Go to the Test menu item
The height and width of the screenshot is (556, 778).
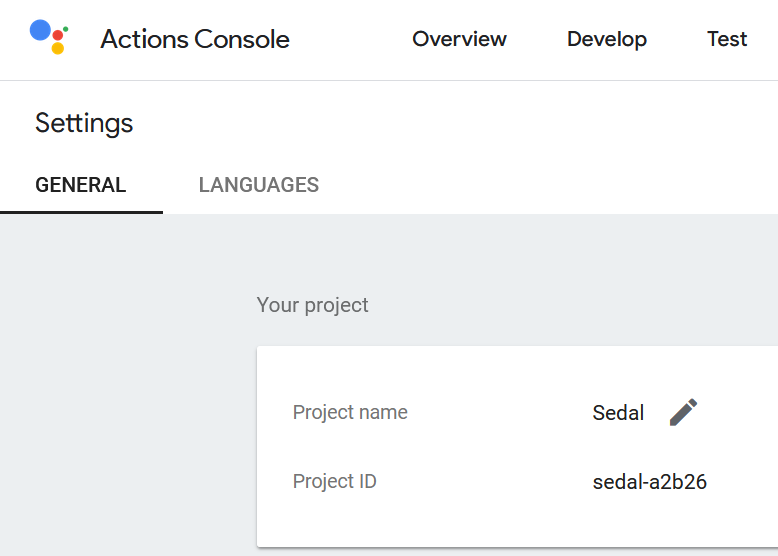pyautogui.click(x=727, y=39)
